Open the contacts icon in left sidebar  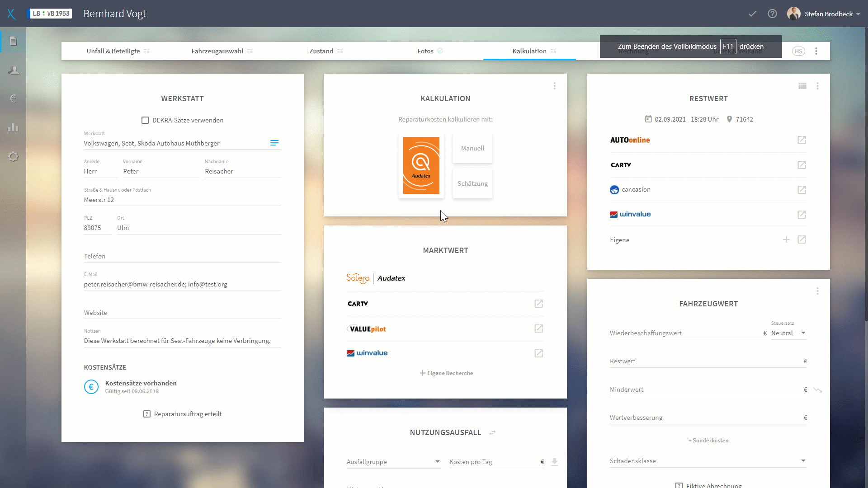13,70
